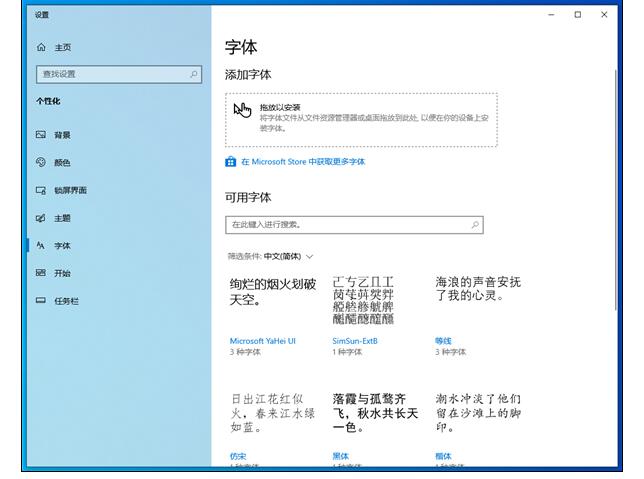Select the 字体 font icon
Viewport: 644px width, 479px height.
41,246
